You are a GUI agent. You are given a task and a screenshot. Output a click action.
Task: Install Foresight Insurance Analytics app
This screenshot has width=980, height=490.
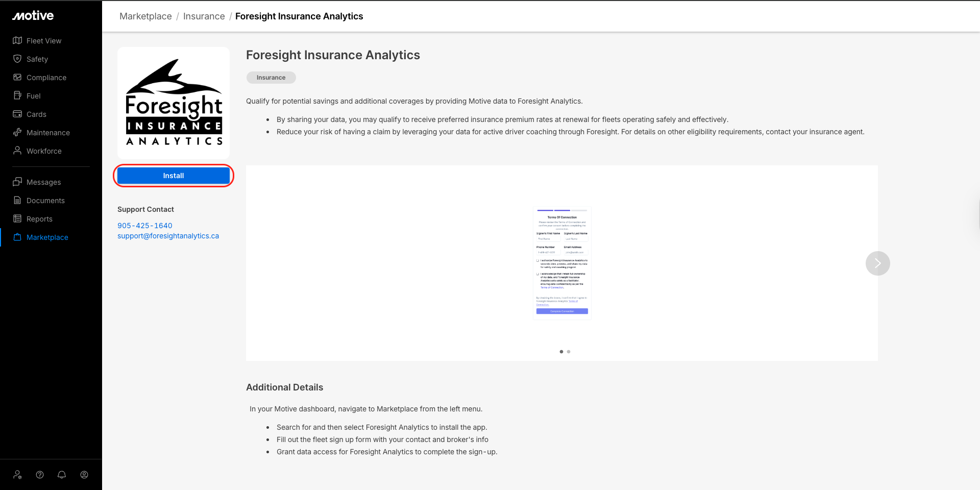[x=174, y=176]
